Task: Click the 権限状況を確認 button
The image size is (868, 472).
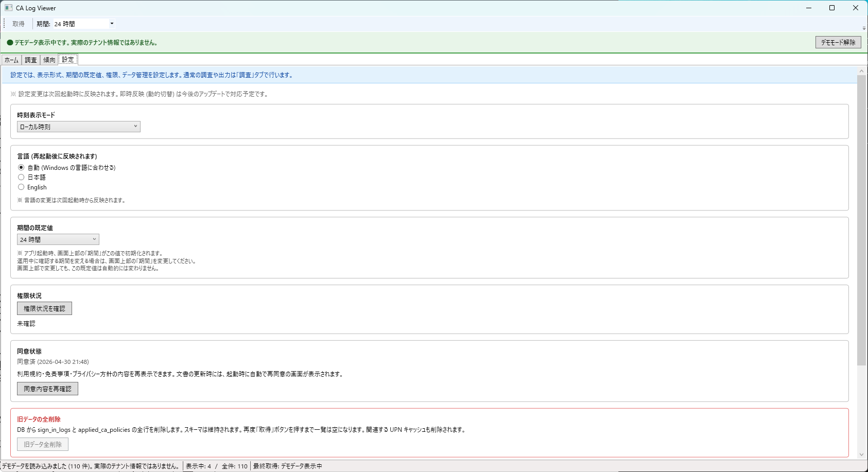Action: [x=44, y=308]
